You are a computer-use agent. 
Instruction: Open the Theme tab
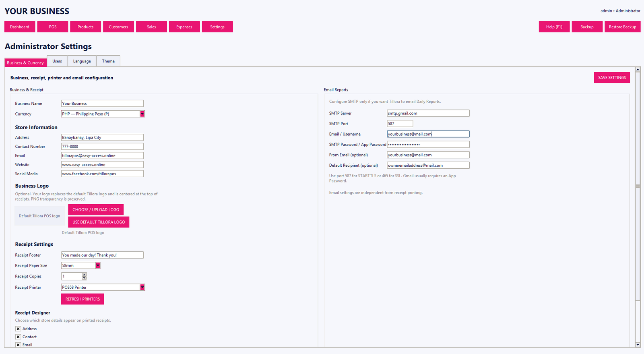click(x=108, y=61)
